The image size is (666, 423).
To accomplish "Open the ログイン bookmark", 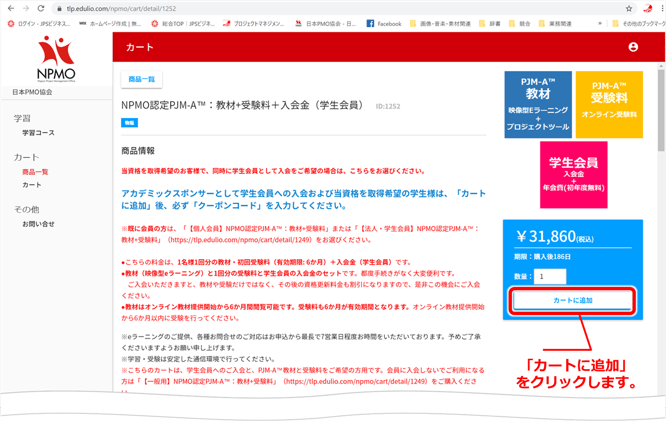I will point(39,24).
